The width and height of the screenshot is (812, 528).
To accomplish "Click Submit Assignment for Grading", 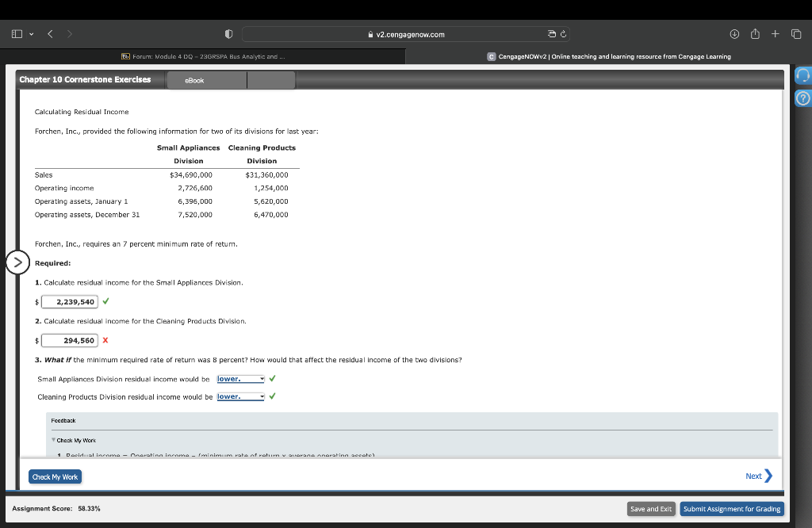I will point(731,508).
